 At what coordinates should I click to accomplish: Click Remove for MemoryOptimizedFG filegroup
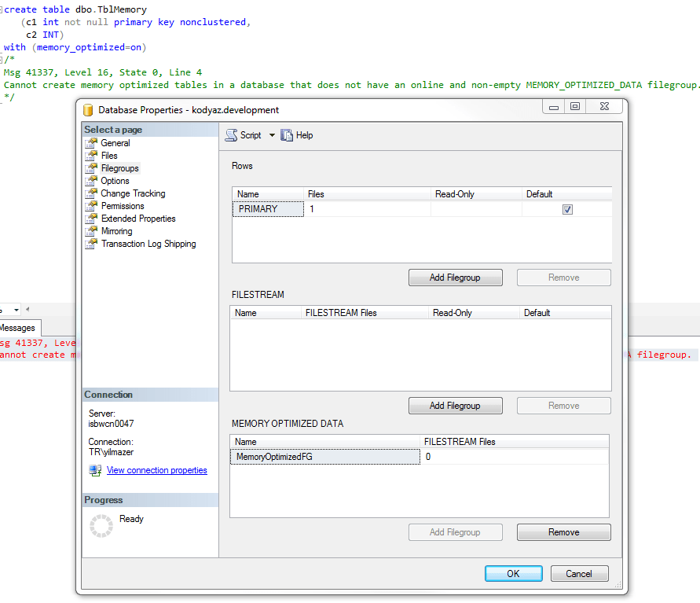563,531
